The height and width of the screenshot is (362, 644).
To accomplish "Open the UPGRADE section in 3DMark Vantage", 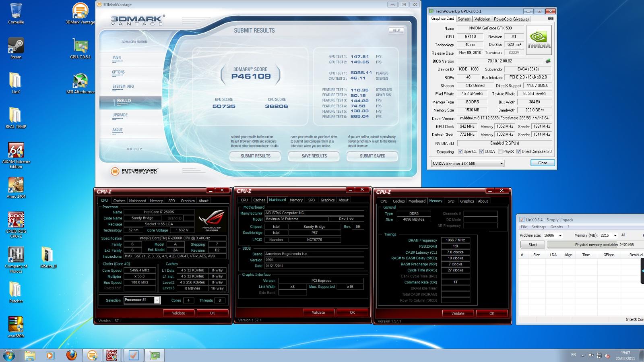I will tap(120, 115).
